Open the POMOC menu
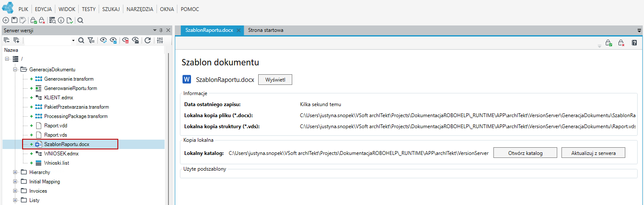The width and height of the screenshot is (644, 205). click(190, 9)
